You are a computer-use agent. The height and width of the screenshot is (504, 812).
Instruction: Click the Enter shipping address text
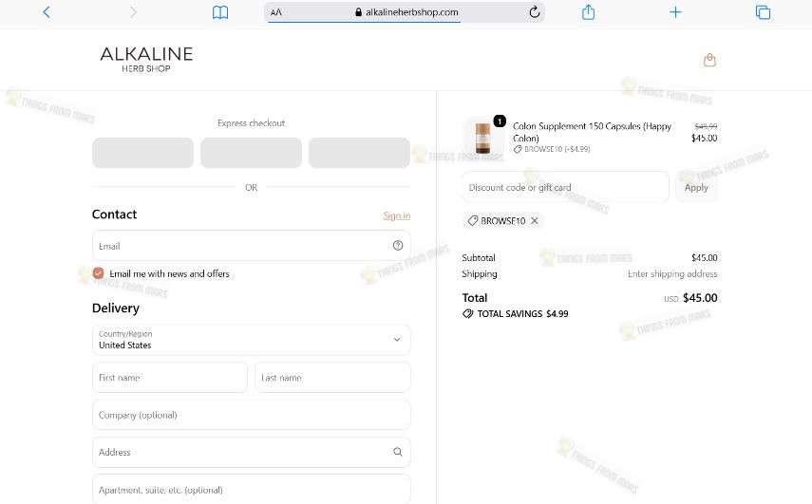(x=672, y=273)
